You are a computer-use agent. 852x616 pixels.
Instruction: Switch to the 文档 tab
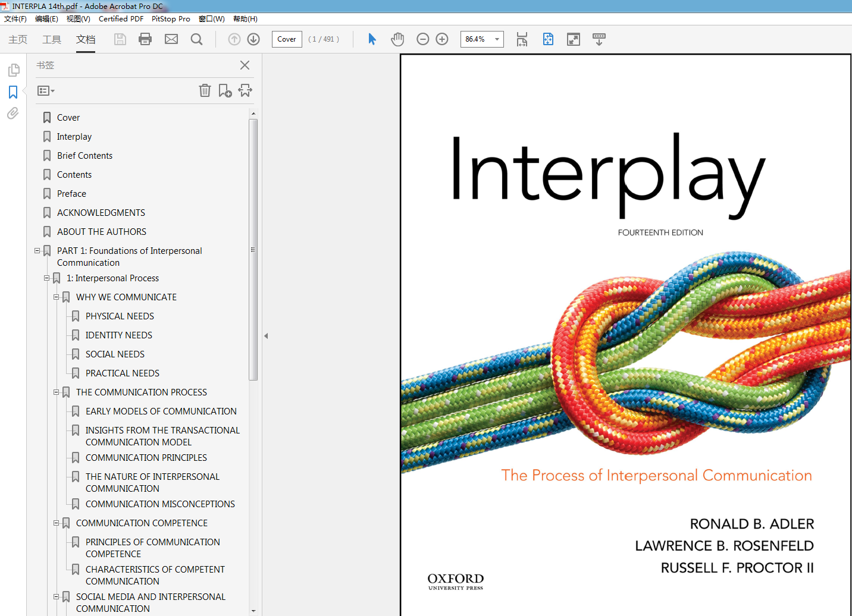point(86,39)
